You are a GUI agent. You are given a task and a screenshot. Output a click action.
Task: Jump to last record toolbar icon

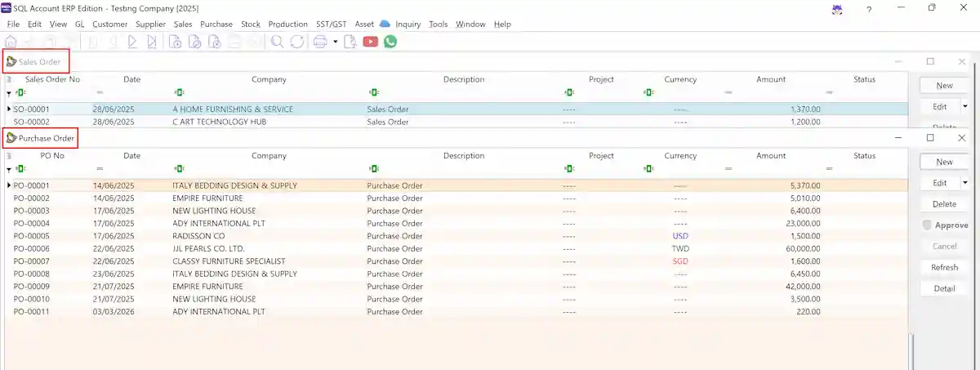click(x=152, y=42)
